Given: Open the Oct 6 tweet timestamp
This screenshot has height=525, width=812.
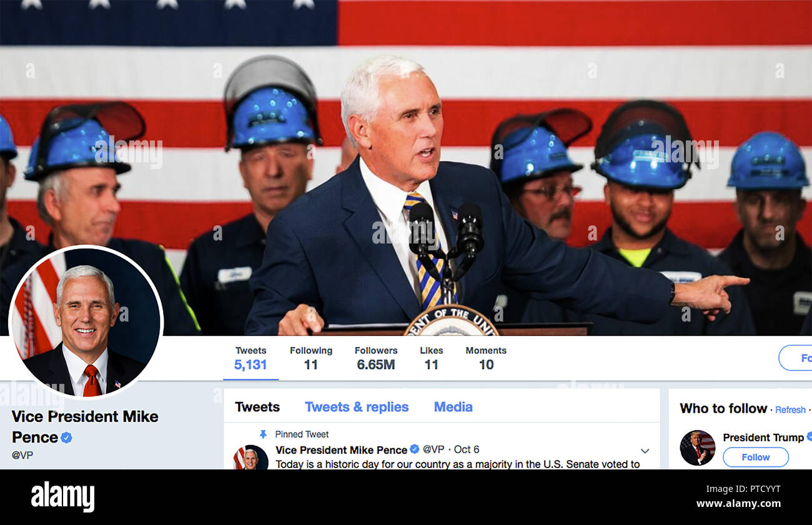Looking at the screenshot, I should pos(467,449).
